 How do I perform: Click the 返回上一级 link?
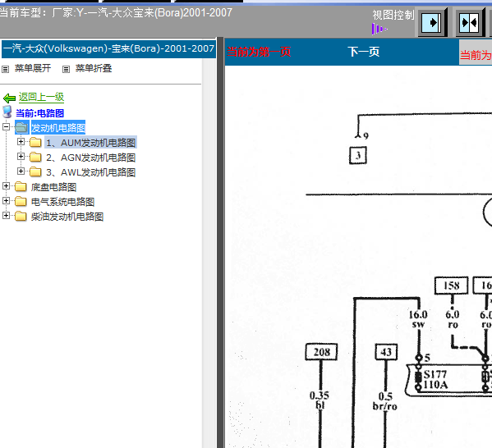click(41, 97)
